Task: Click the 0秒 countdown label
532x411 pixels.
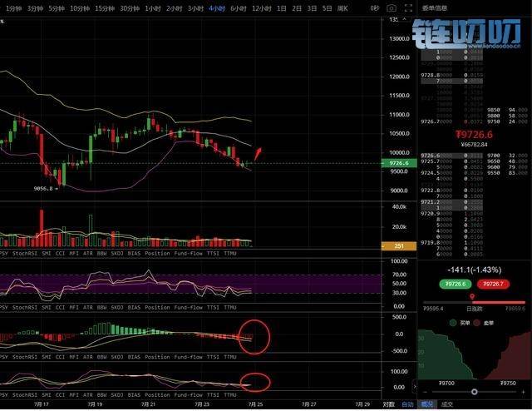Action: coord(375,8)
